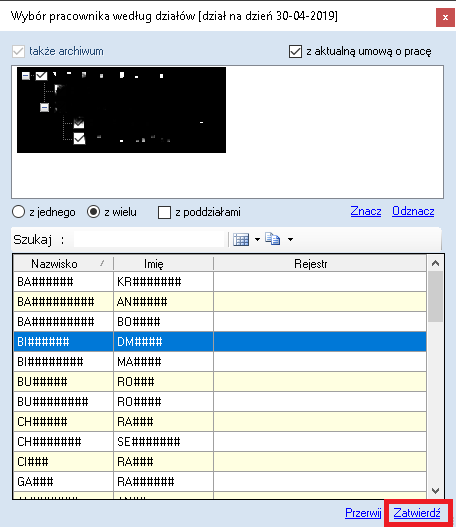Image resolution: width=456 pixels, height=527 pixels.
Task: Uncheck the last department checkbox in tree
Action: 79,138
